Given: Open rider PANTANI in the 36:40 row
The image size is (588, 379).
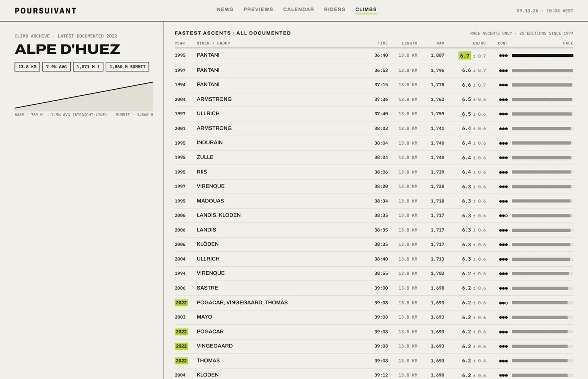Looking at the screenshot, I should [x=208, y=55].
